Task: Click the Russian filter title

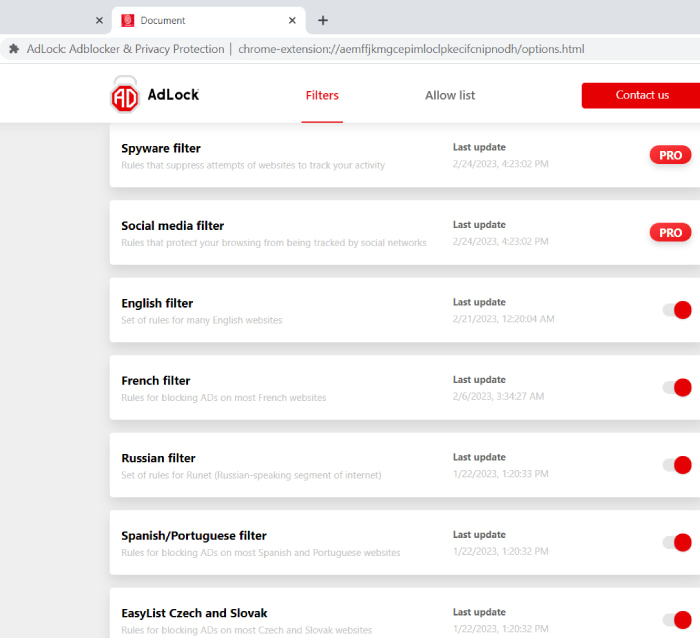Action: coord(158,458)
